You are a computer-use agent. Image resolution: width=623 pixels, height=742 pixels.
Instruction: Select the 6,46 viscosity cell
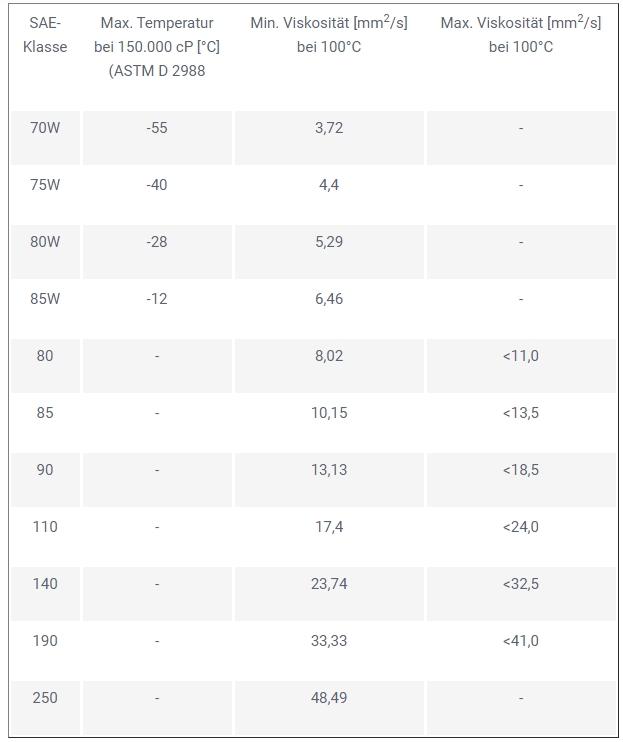point(329,299)
